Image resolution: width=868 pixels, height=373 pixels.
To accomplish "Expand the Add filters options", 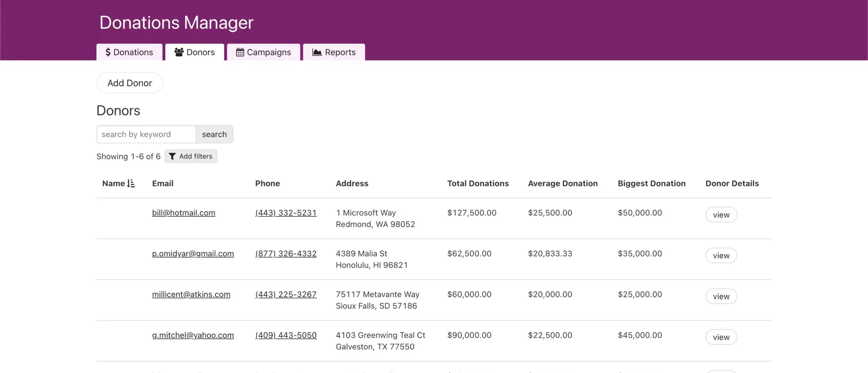I will (x=191, y=156).
